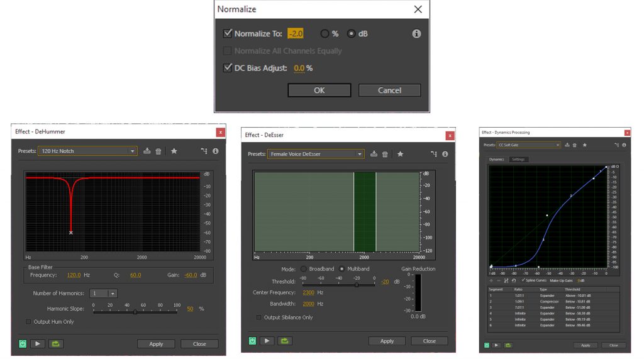This screenshot has width=644, height=359.
Task: Open the Normalize dialog info icon
Action: coord(416,34)
